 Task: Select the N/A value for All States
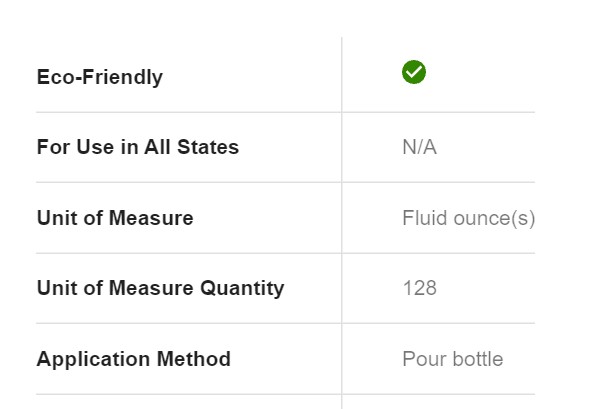tap(419, 147)
